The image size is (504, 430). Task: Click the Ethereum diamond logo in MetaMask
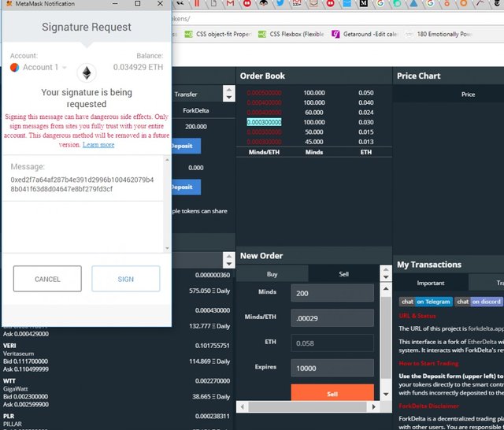pyautogui.click(x=87, y=72)
